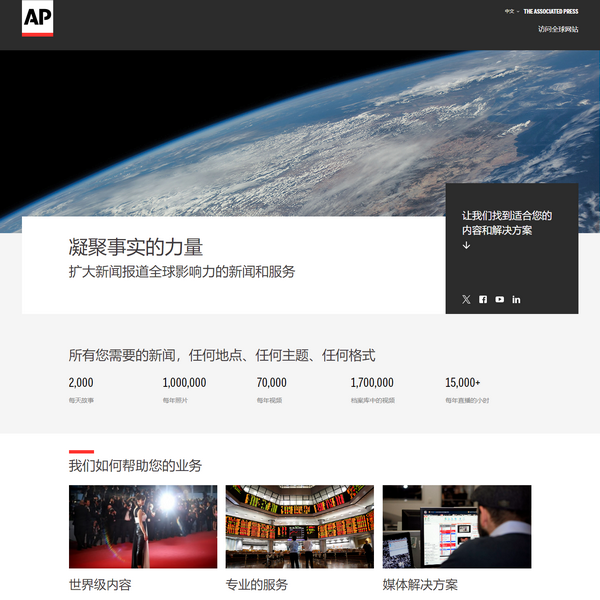600x600 pixels.
Task: Open the red carpet photographers thumbnail
Action: click(x=143, y=526)
